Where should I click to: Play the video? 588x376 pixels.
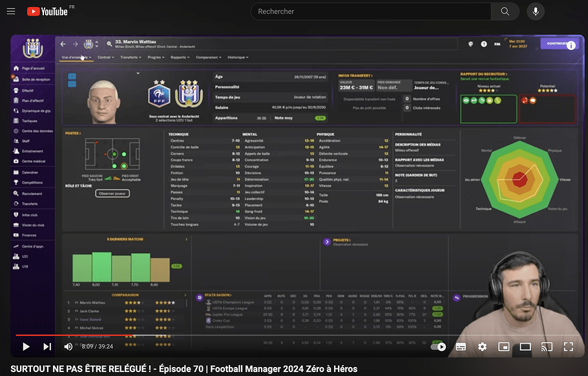pyautogui.click(x=26, y=346)
